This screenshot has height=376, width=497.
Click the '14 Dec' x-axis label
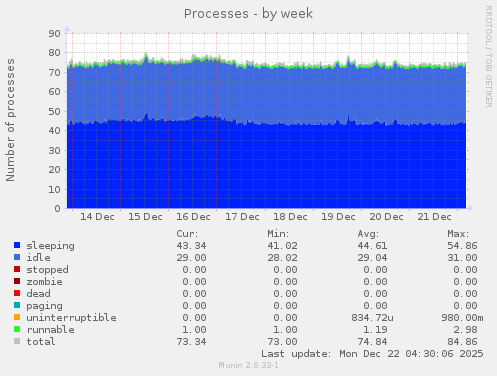click(x=97, y=217)
